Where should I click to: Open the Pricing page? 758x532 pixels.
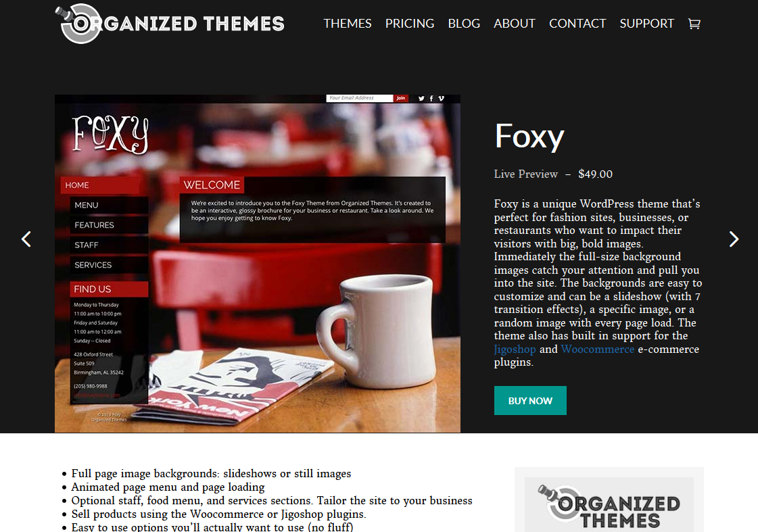click(410, 23)
